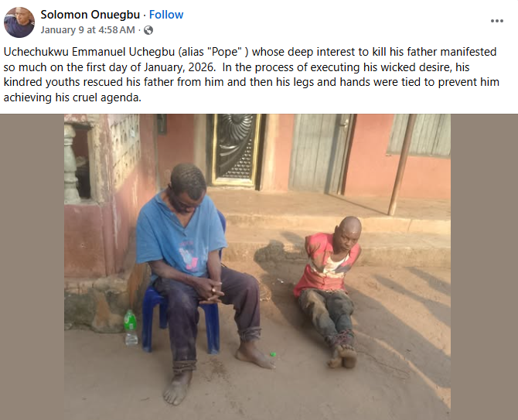Click the gray wooden window shutter in photo
Image resolution: width=518 pixels, height=420 pixels.
[x=420, y=134]
